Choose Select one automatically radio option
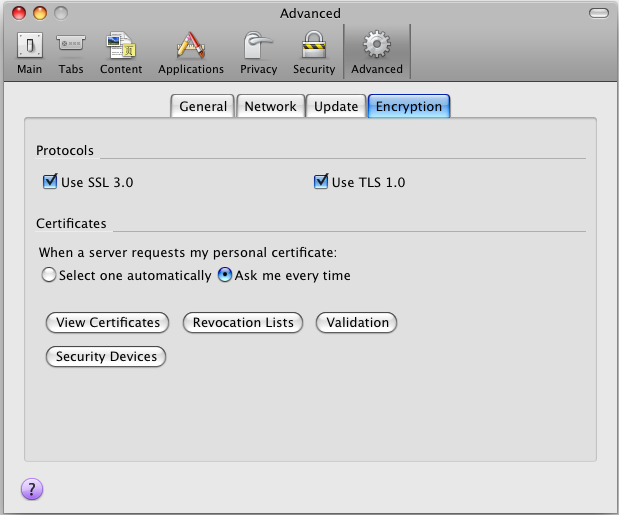This screenshot has width=619, height=515. point(48,275)
